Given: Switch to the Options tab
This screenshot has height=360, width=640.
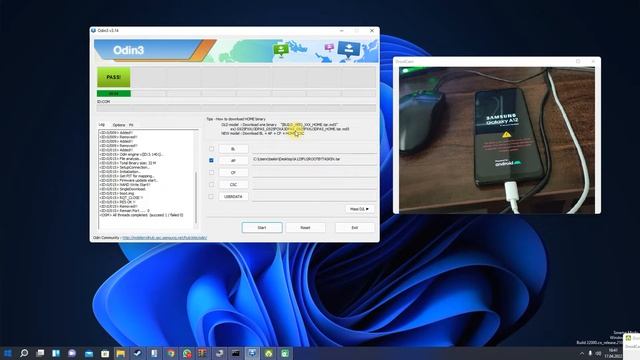Looking at the screenshot, I should click(x=119, y=125).
